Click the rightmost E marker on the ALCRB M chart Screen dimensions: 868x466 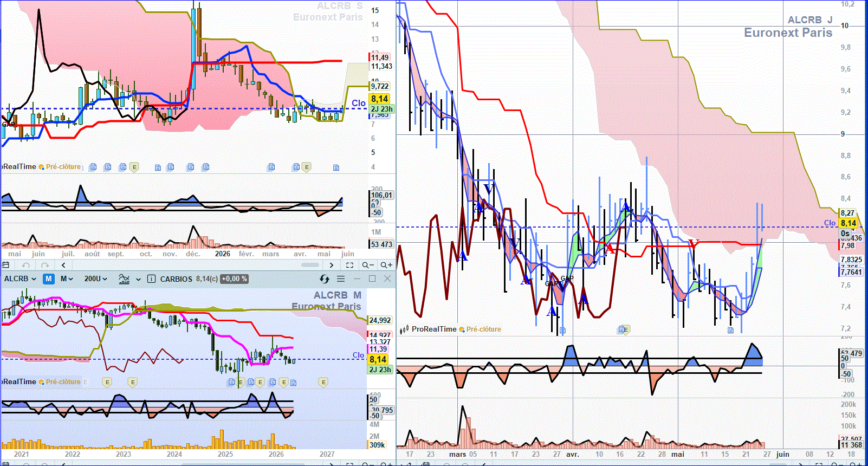click(323, 383)
